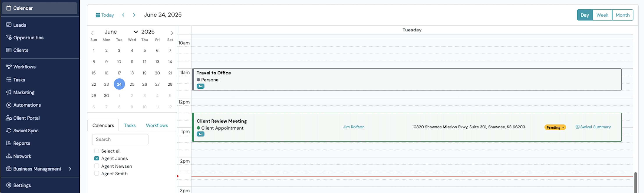
Task: Open the Travel to Office event
Action: [x=407, y=79]
